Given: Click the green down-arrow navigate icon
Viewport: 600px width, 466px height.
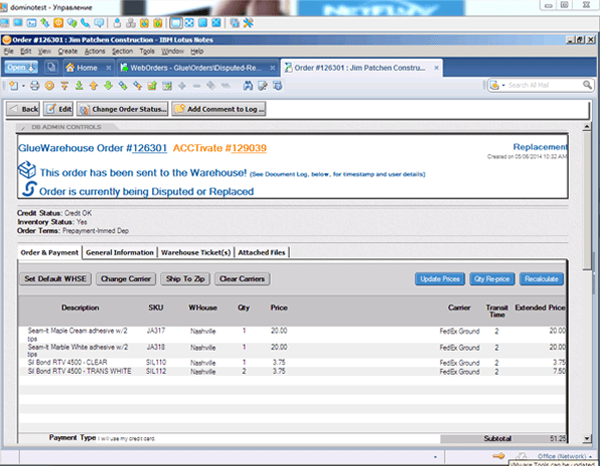Looking at the screenshot, I should (108, 86).
